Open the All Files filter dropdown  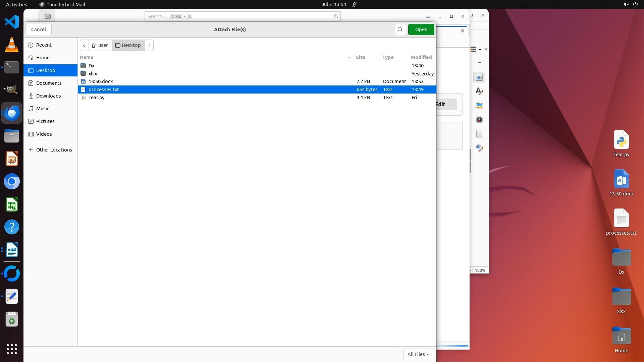419,354
